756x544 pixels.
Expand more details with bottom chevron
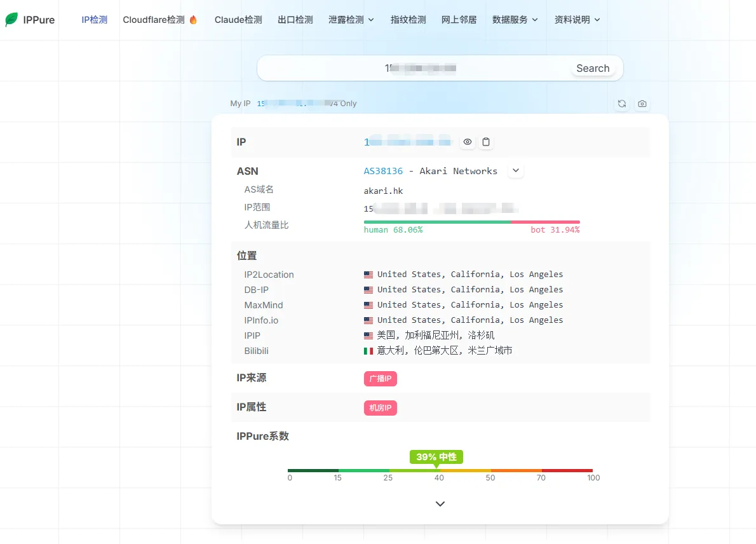tap(440, 503)
